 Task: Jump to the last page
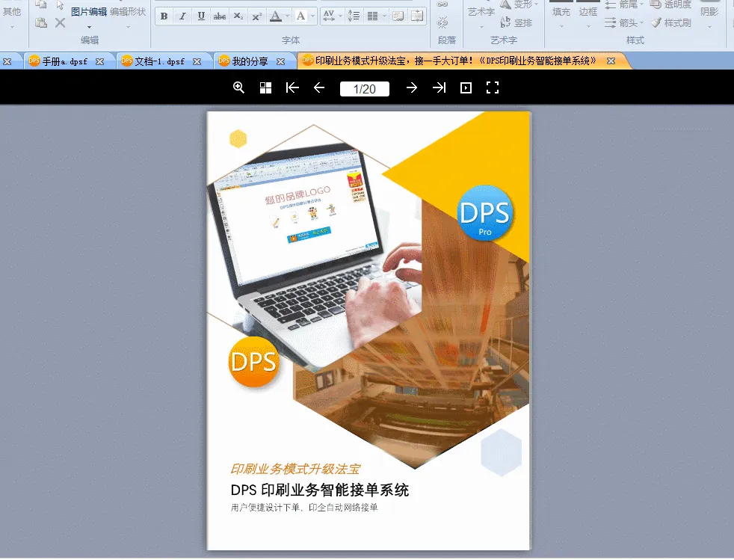(x=439, y=87)
